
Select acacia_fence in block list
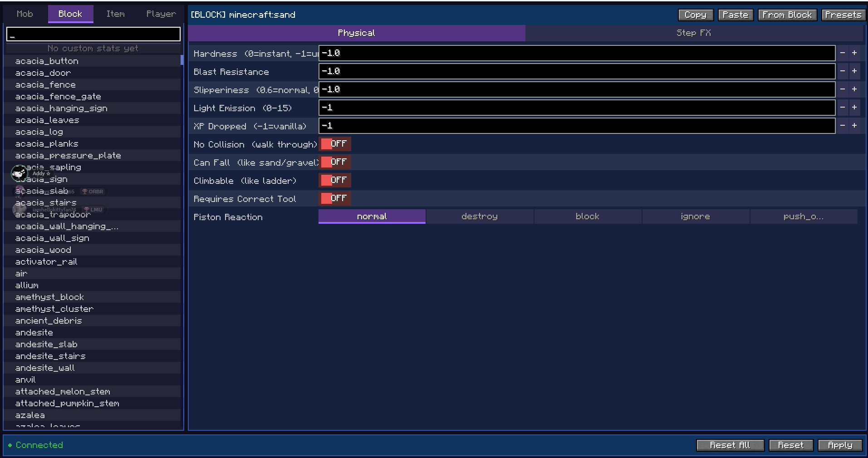click(92, 84)
